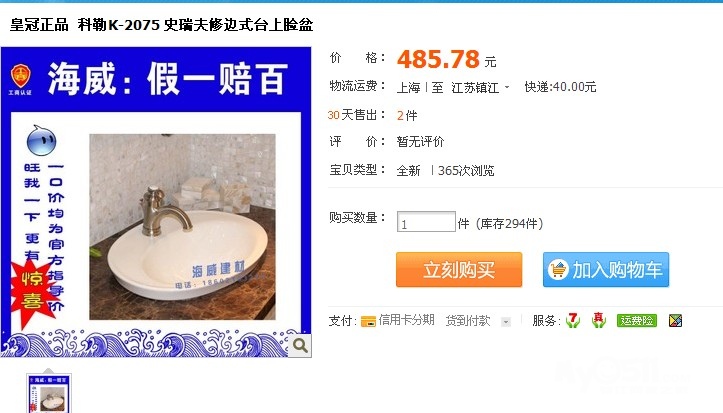The image size is (723, 413).
Task: Click the 暂无评价 reviews link
Action: coord(420,142)
